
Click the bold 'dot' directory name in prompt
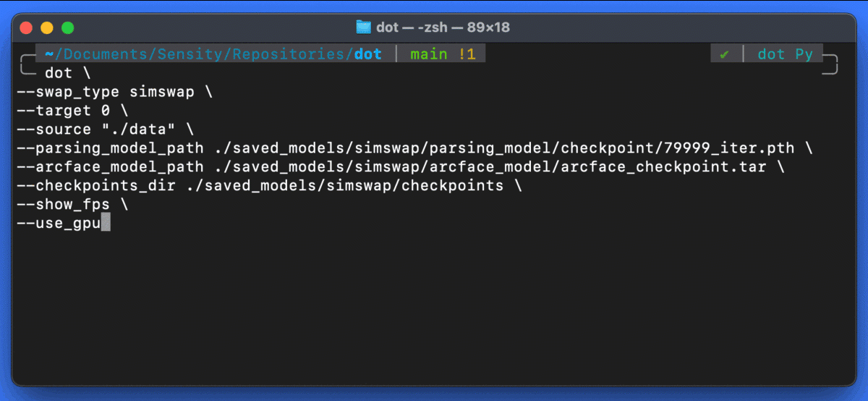click(368, 54)
